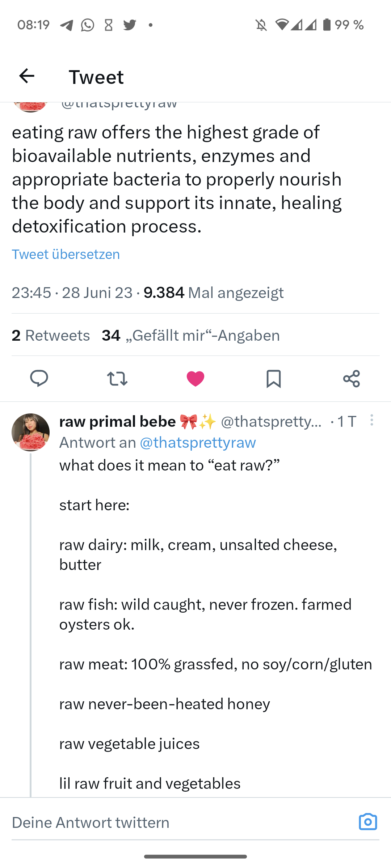Tap the reply speech bubble icon
Viewport: 391px width, 868px height.
point(39,379)
